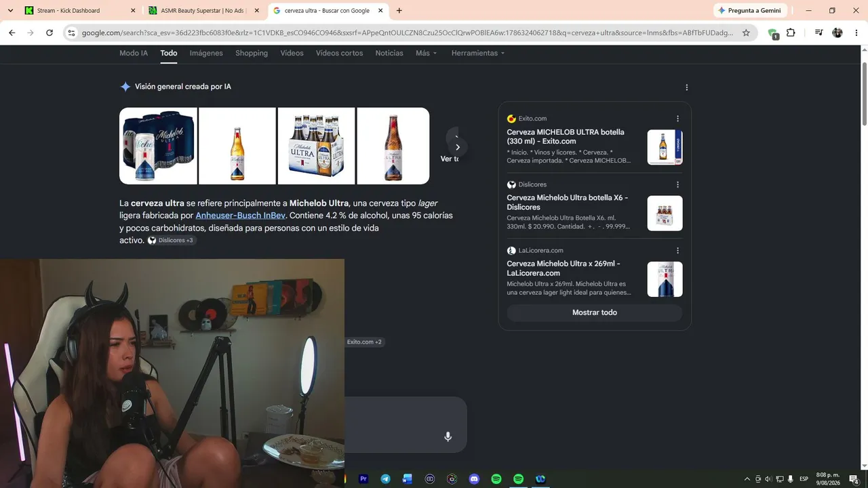Open the Michelob Ultra botella X6 Dislicores link
The height and width of the screenshot is (488, 868).
[x=568, y=203]
